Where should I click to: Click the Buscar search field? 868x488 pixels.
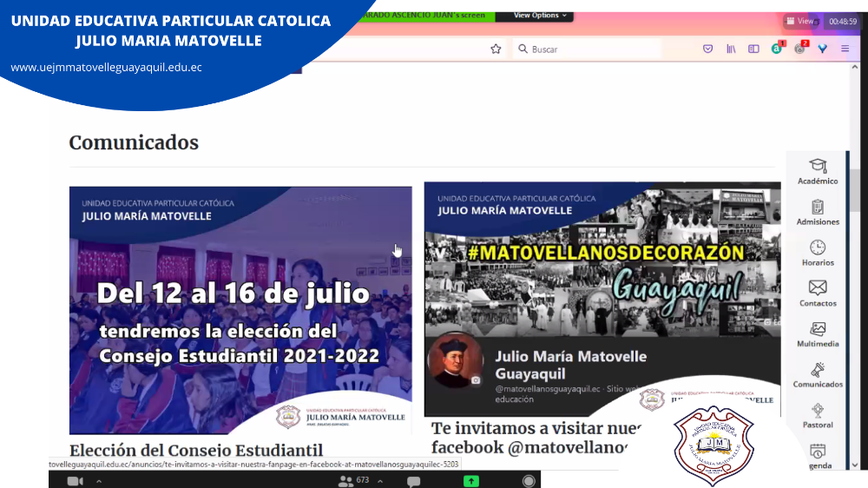587,49
